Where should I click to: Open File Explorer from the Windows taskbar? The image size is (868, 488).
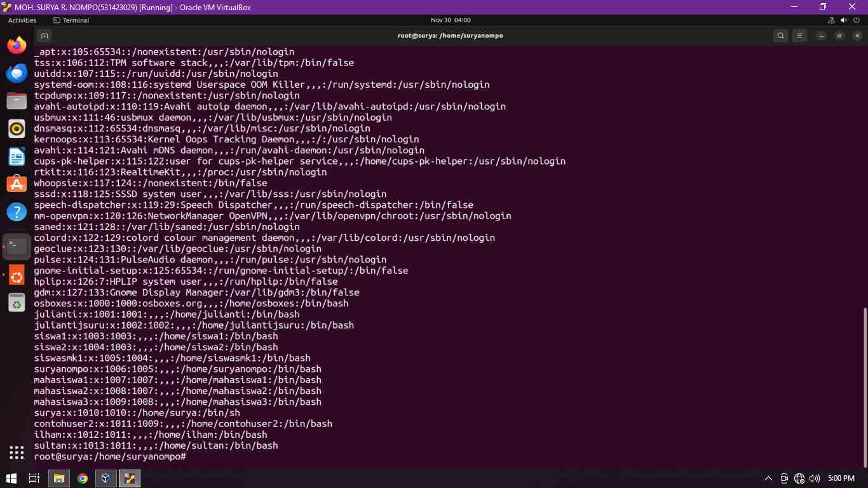[58, 478]
